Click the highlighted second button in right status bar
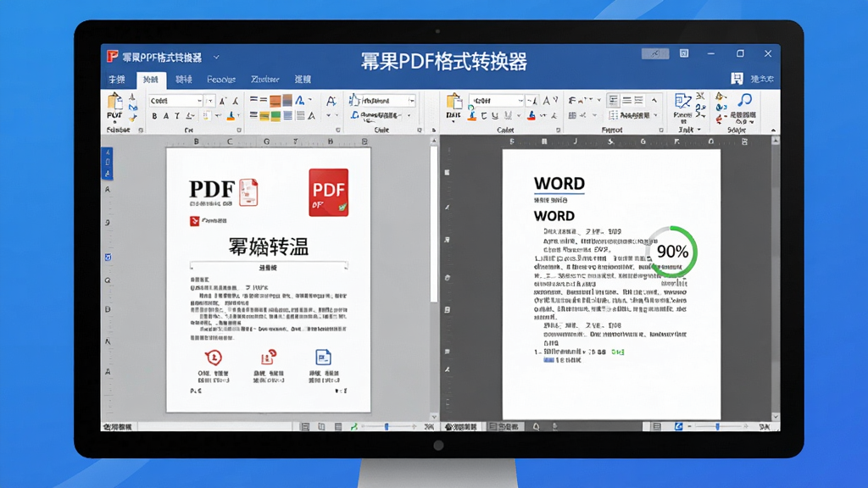 504,427
